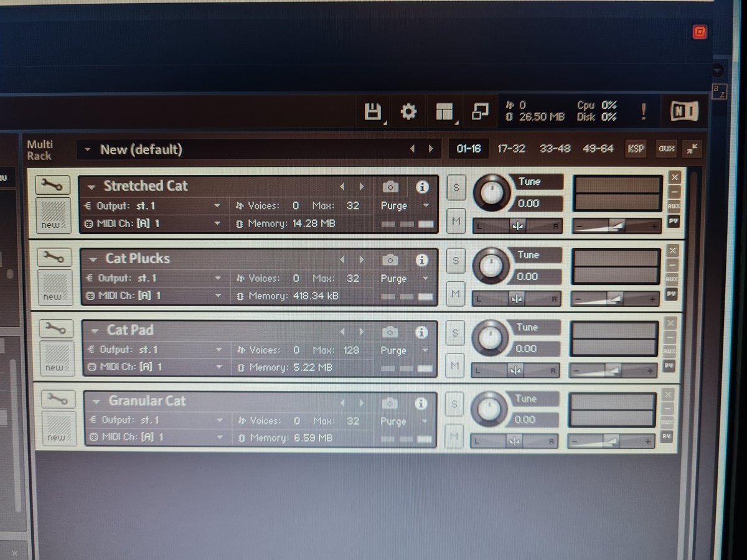This screenshot has height=560, width=747.
Task: Adjust Stretched Cat volume slider
Action: [x=616, y=226]
